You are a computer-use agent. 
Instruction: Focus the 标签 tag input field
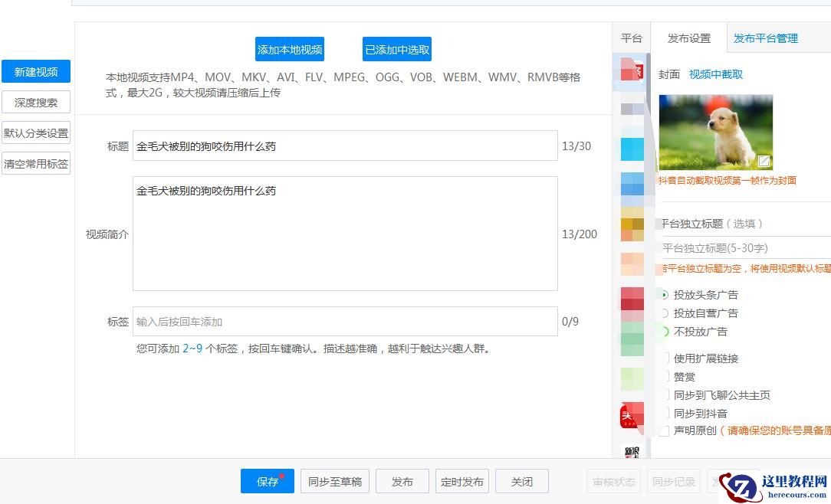click(x=345, y=322)
